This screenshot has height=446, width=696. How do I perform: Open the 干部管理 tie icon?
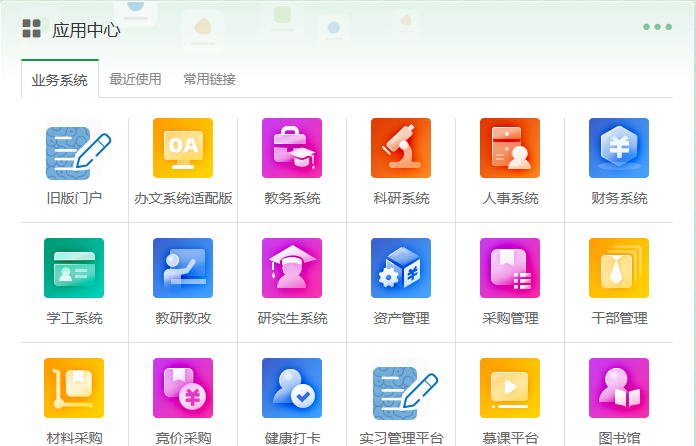tap(619, 268)
